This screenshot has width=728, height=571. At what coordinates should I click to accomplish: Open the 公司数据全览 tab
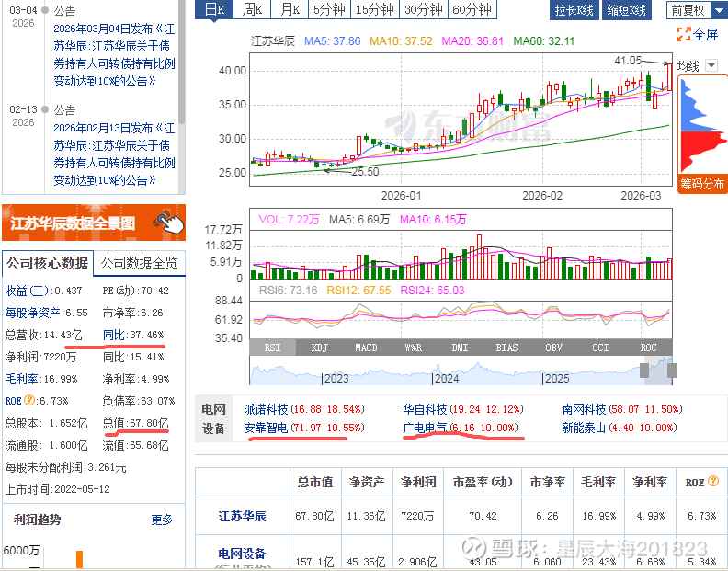[x=140, y=263]
